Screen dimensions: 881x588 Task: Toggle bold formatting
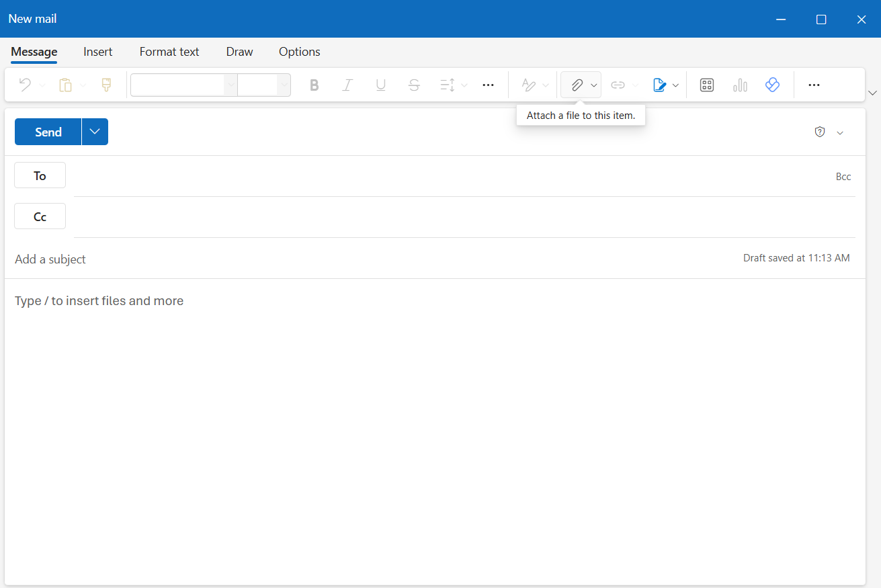coord(314,85)
